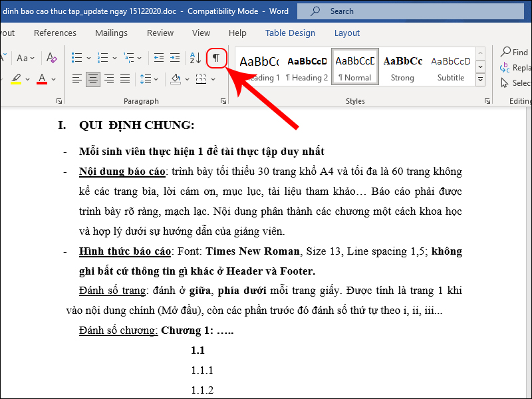Open the Mailings tab
This screenshot has height=399, width=532.
click(111, 33)
